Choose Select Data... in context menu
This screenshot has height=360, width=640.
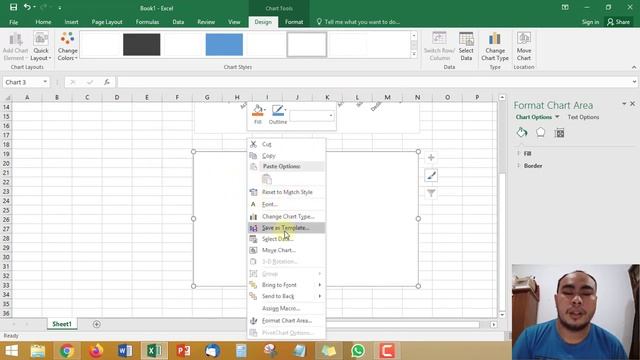click(287, 239)
